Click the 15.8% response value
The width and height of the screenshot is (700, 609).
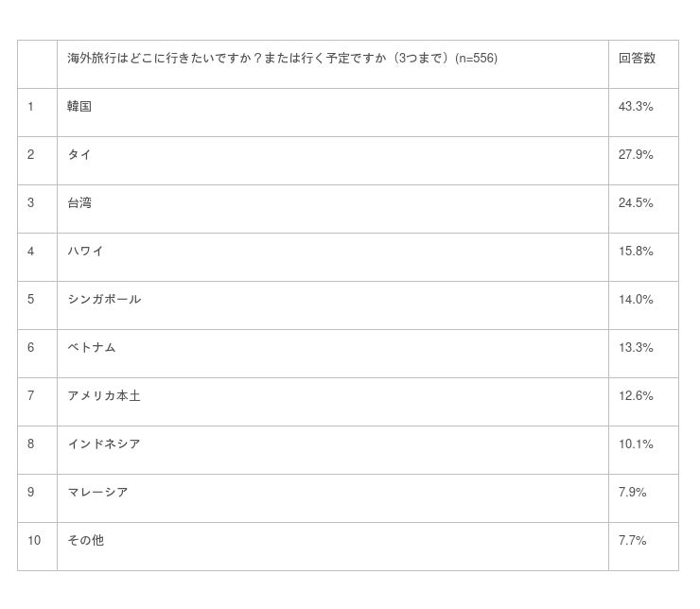point(636,252)
